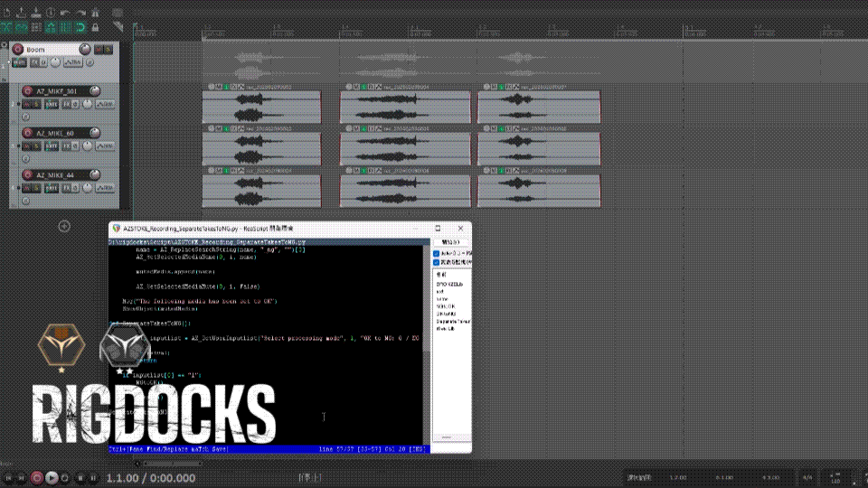Click the Boom track volume knob
868x488 pixels.
click(85, 49)
